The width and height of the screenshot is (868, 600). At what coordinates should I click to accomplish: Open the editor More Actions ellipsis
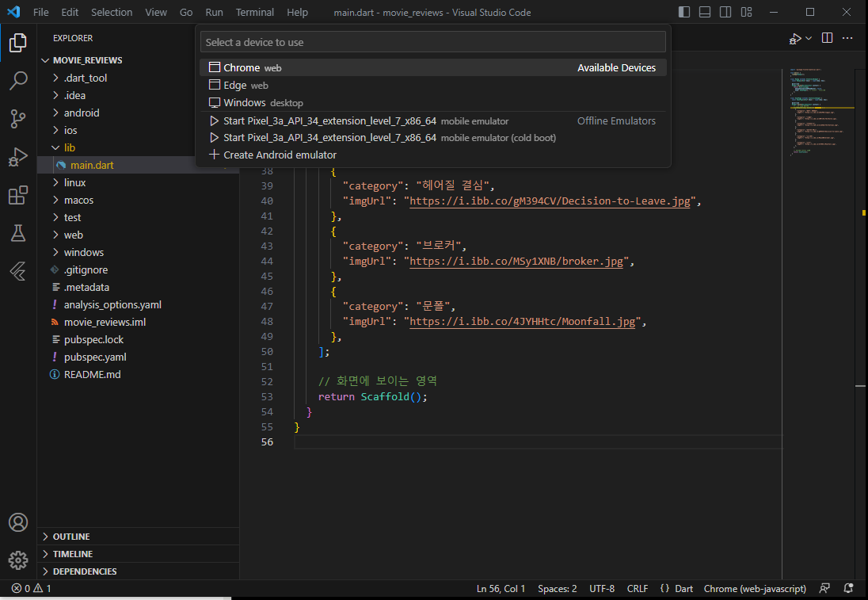click(x=847, y=38)
